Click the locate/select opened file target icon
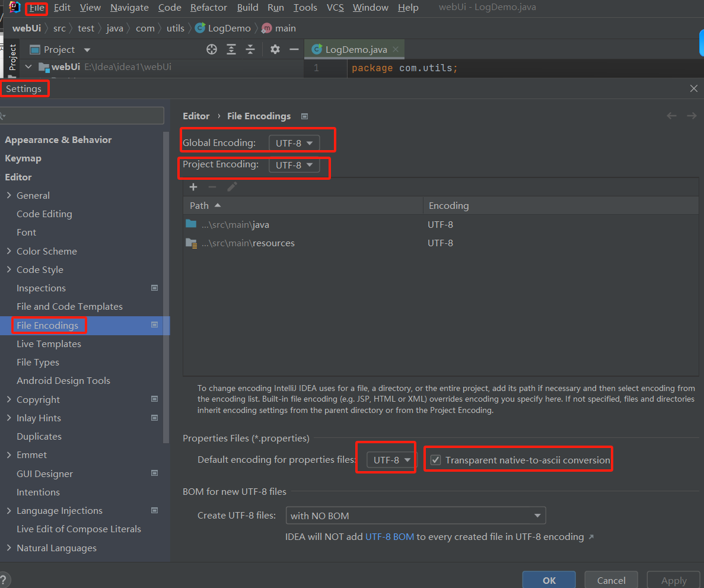The width and height of the screenshot is (704, 588). pos(212,49)
